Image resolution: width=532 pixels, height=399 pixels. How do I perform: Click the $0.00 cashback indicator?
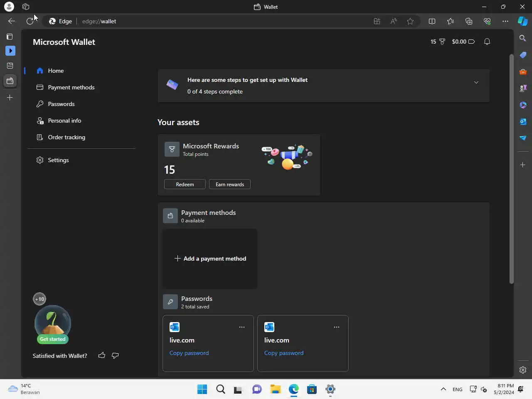pyautogui.click(x=463, y=42)
